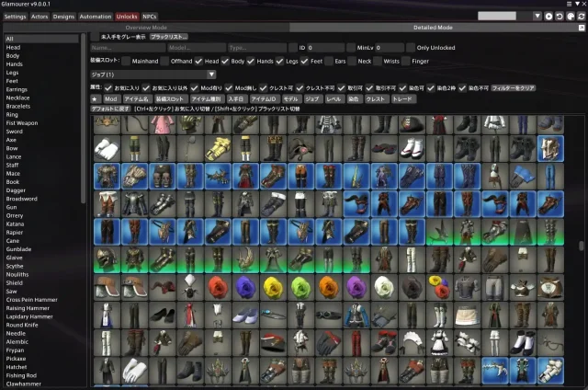Uncheck the Head slot checkbox

pos(198,61)
